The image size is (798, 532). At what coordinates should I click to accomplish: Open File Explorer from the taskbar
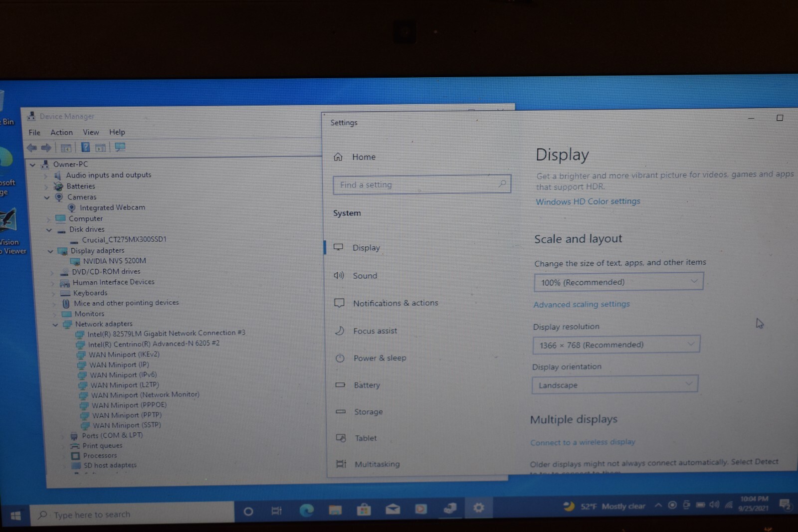[335, 510]
